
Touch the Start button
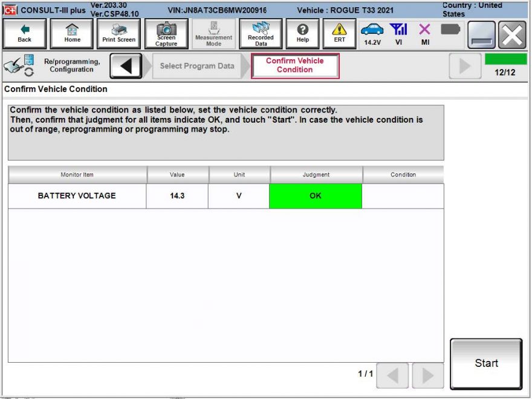pyautogui.click(x=486, y=363)
